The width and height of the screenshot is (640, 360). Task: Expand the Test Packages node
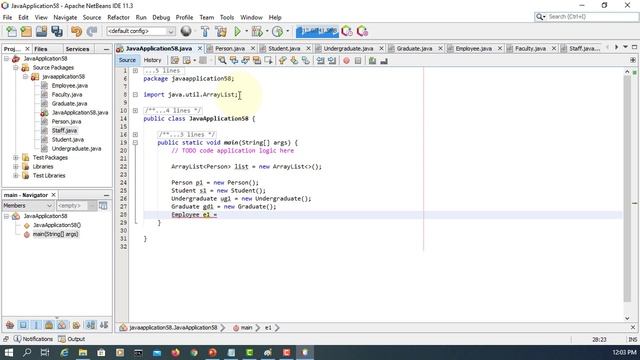[x=16, y=158]
